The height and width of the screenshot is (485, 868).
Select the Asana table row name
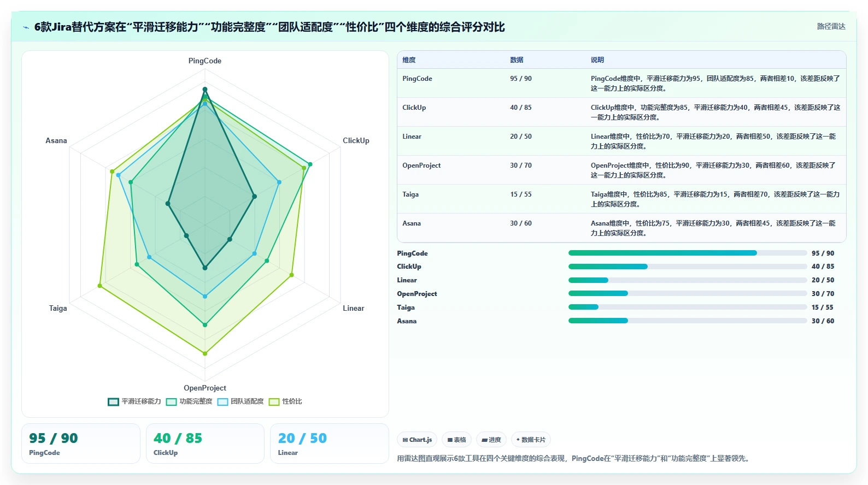pos(412,223)
